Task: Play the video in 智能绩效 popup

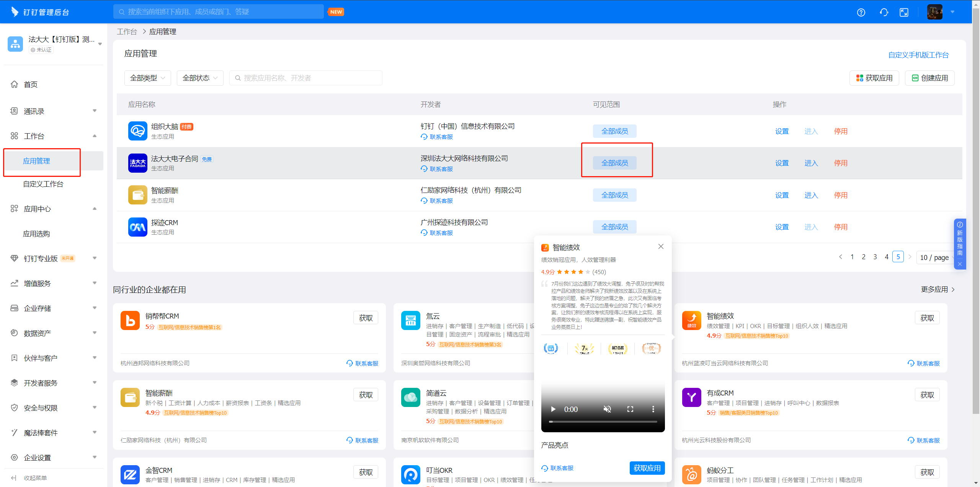Action: (x=553, y=409)
